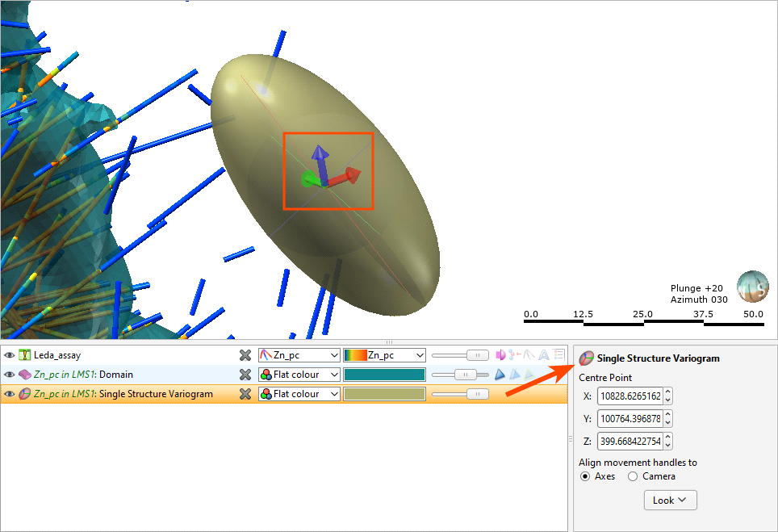This screenshot has width=778, height=532.
Task: Click the Single Structure Variogram panel header icon
Action: (587, 358)
